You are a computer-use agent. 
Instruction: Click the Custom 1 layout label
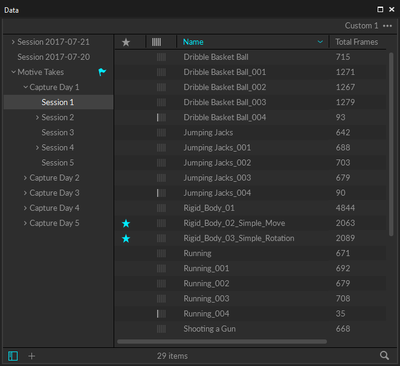(361, 26)
